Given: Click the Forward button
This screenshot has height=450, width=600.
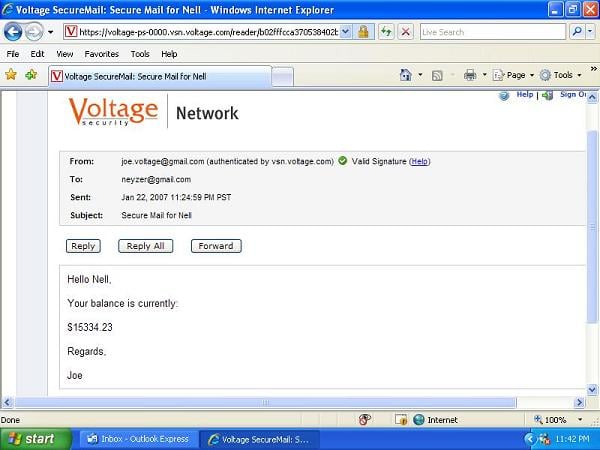Looking at the screenshot, I should click(216, 246).
